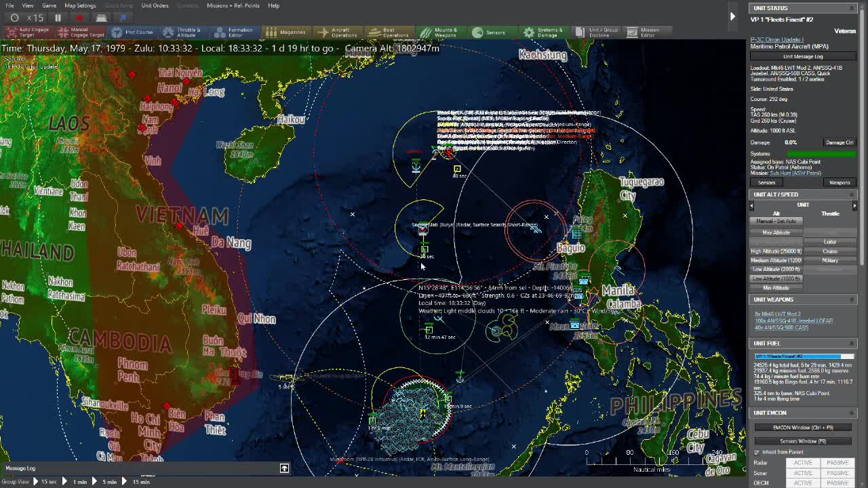Pause the simulation
Viewport: 868px width, 488px height.
point(58,18)
